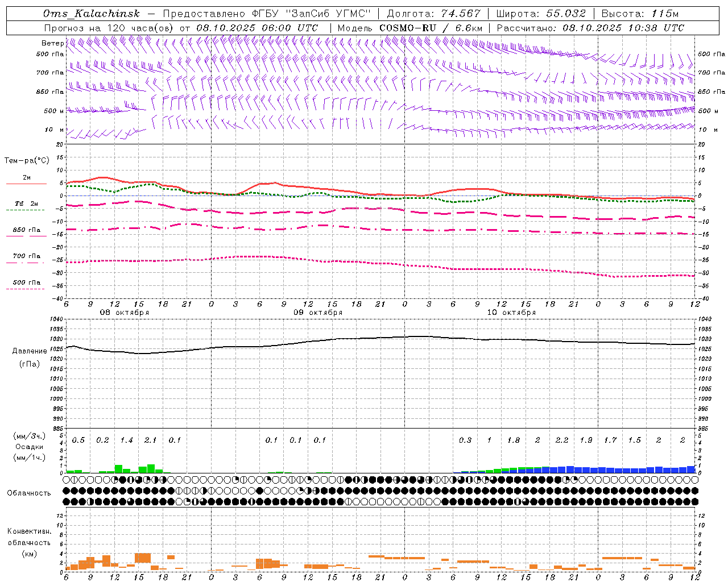Image resolution: width=728 pixels, height=582 pixels.
Task: Click the '10 октября' date label
Action: pos(511,313)
